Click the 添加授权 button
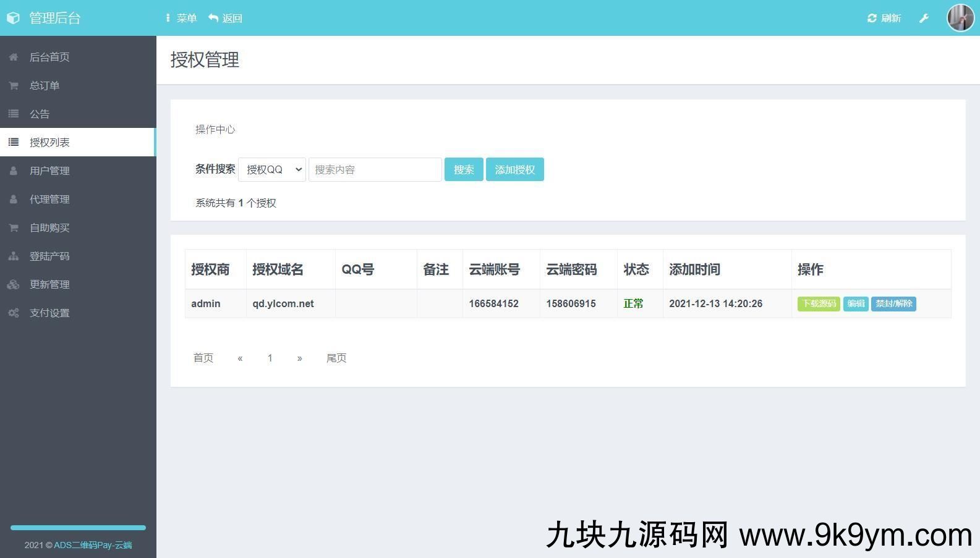Image resolution: width=980 pixels, height=558 pixels. [514, 169]
